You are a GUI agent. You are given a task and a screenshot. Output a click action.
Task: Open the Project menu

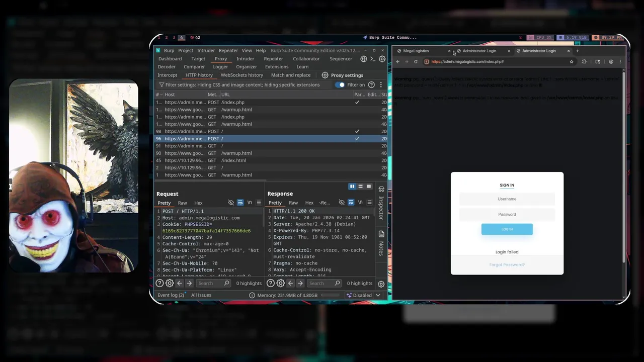[186, 51]
